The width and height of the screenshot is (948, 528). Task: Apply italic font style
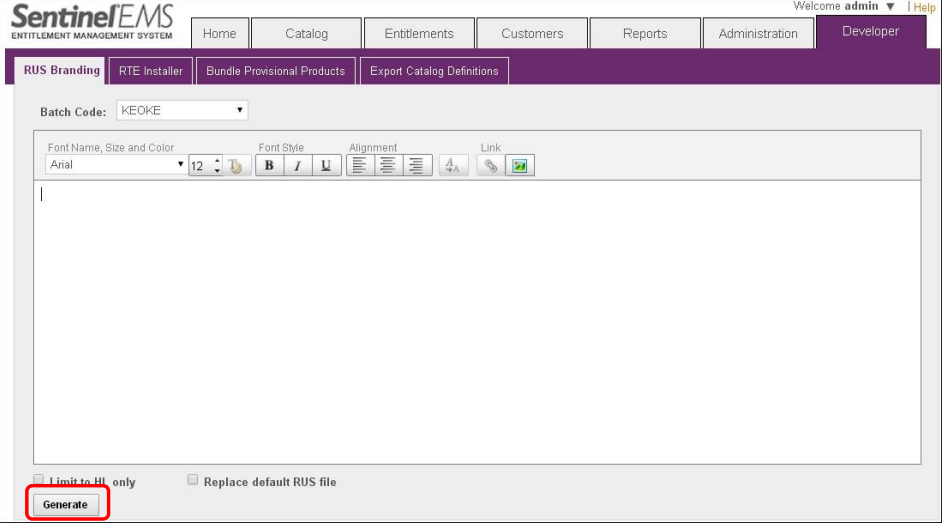[x=297, y=166]
